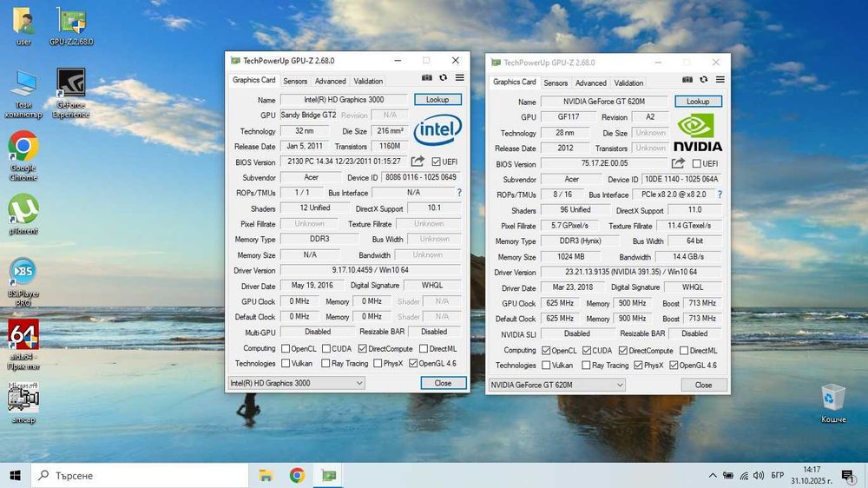The height and width of the screenshot is (488, 868).
Task: Take screenshot via camera icon in Intel GPU-Z window
Action: pos(427,77)
